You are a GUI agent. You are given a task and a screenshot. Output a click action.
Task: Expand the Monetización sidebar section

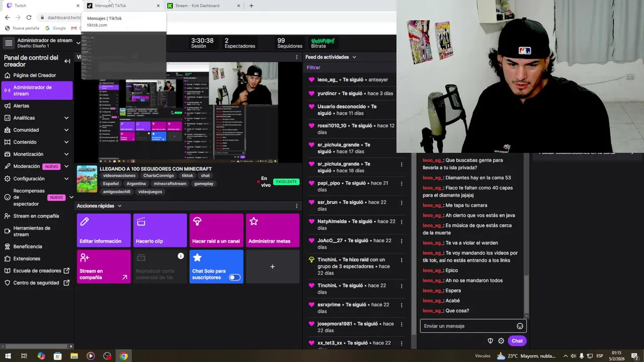pos(66,154)
